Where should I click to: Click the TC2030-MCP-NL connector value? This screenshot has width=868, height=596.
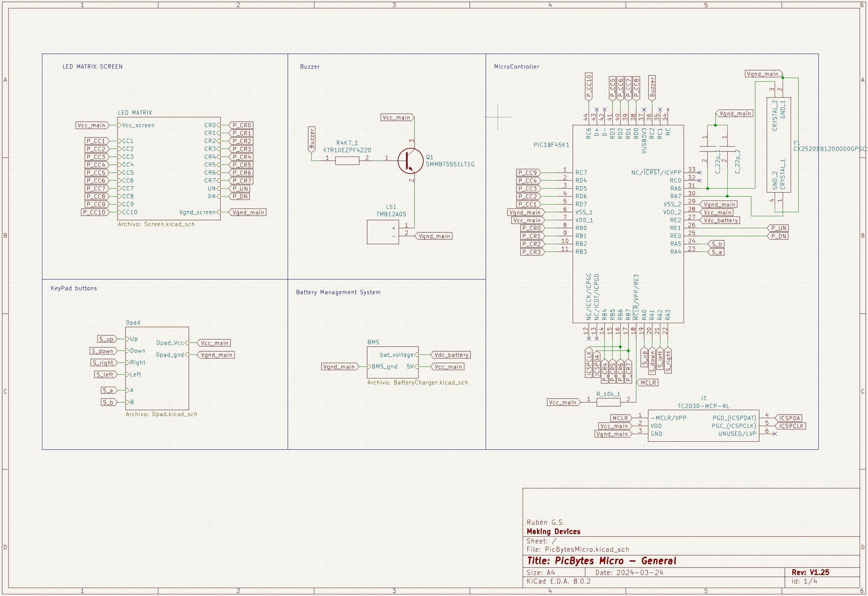point(703,406)
